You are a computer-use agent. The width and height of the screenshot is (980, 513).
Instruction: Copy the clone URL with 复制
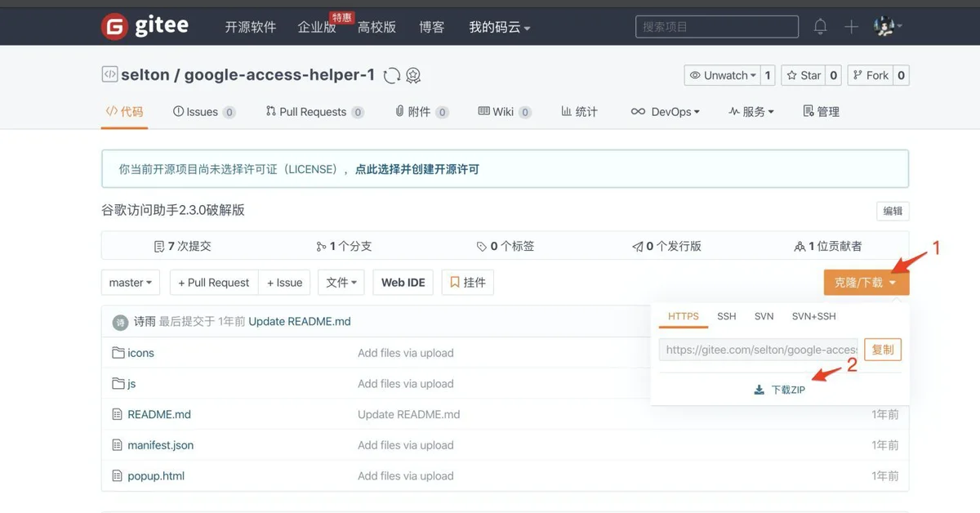coord(883,350)
